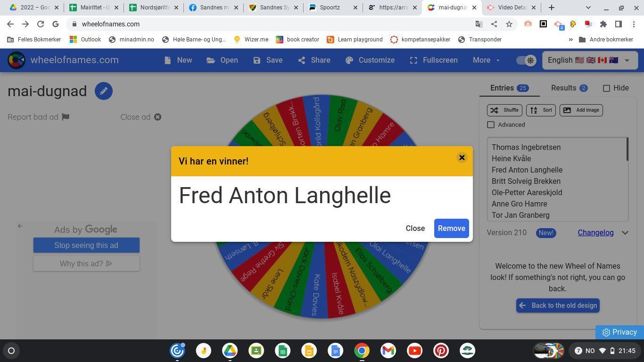Enable the Advanced checkbox
The image size is (644, 362).
[491, 125]
